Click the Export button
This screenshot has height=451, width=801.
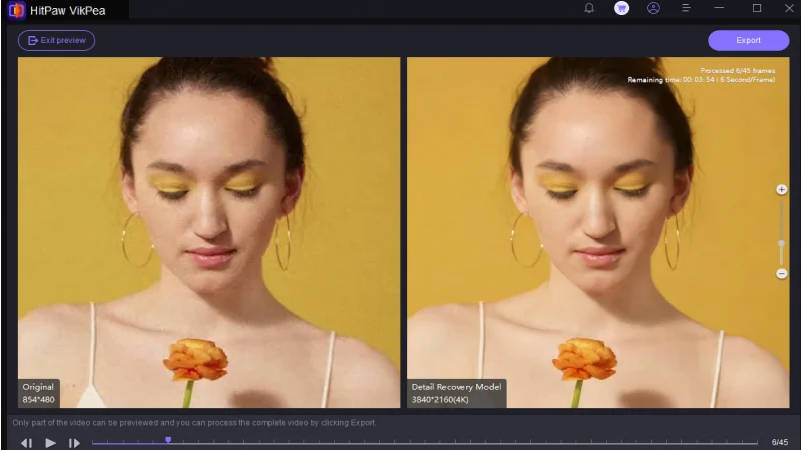pos(748,40)
